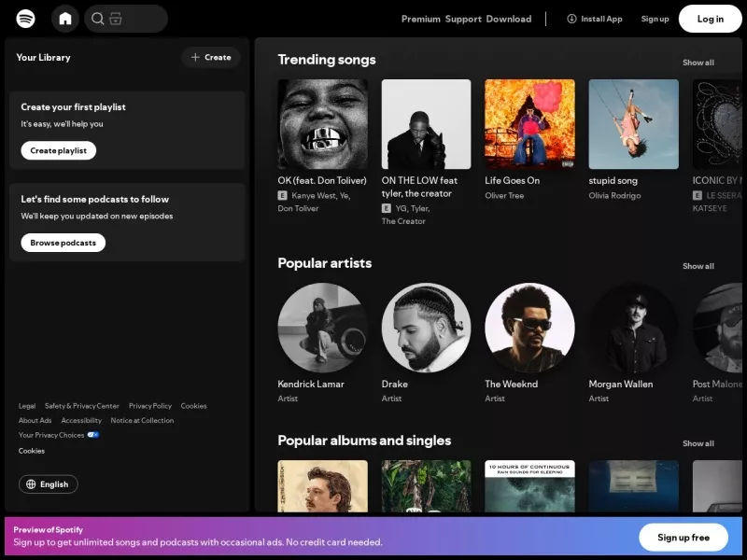Click the Legal footer link

point(27,406)
